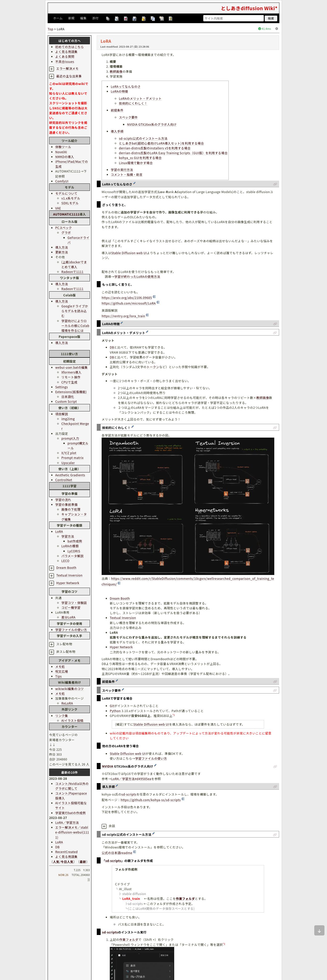
Task: Click anchor link icon on LoRAってなんなのさ header
Action: pyautogui.click(x=275, y=184)
